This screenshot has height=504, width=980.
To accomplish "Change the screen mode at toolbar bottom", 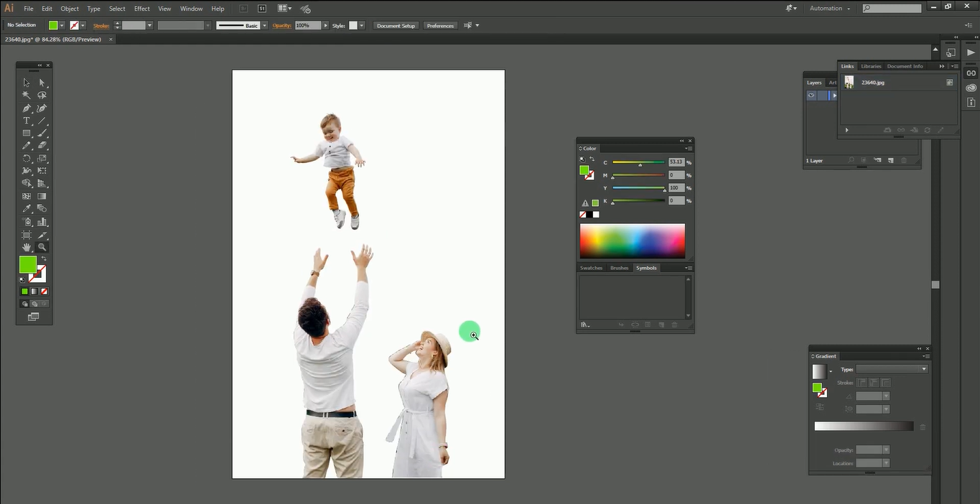I will click(x=33, y=316).
